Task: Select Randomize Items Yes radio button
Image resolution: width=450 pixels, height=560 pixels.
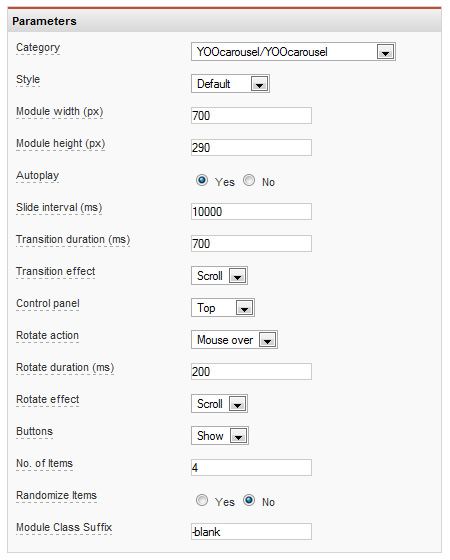Action: [x=202, y=500]
